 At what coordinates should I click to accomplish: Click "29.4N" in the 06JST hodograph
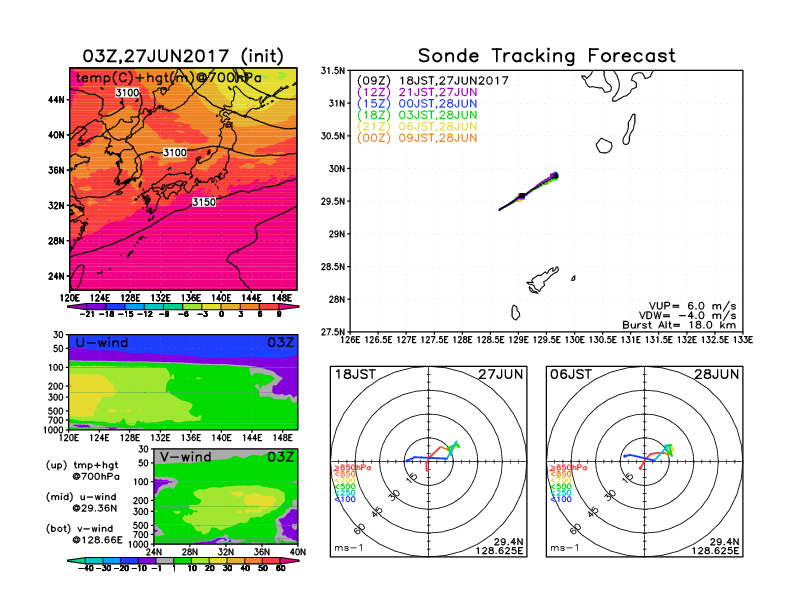pos(724,542)
